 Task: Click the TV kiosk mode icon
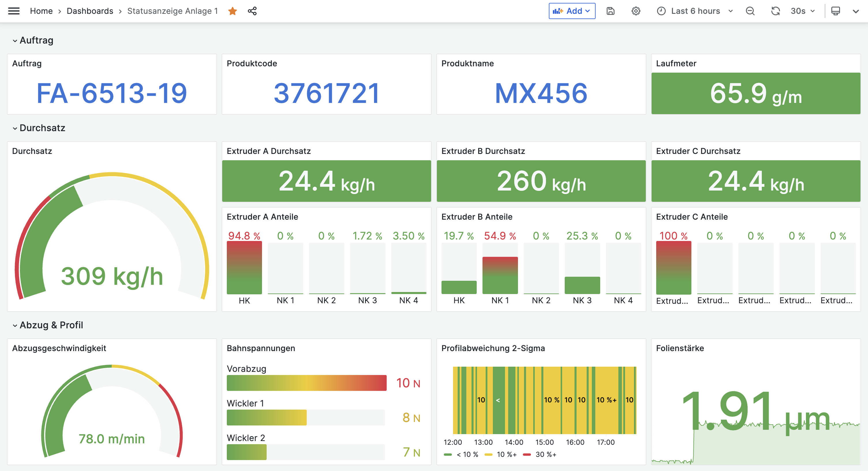835,11
